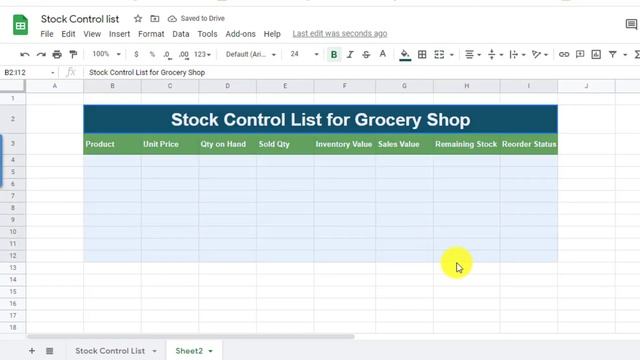
Task: Open the Tools menu
Action: (207, 34)
